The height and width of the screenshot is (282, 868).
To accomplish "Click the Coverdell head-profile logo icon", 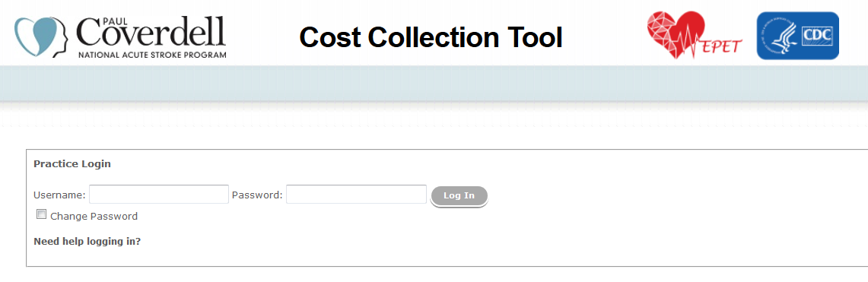I will click(41, 37).
